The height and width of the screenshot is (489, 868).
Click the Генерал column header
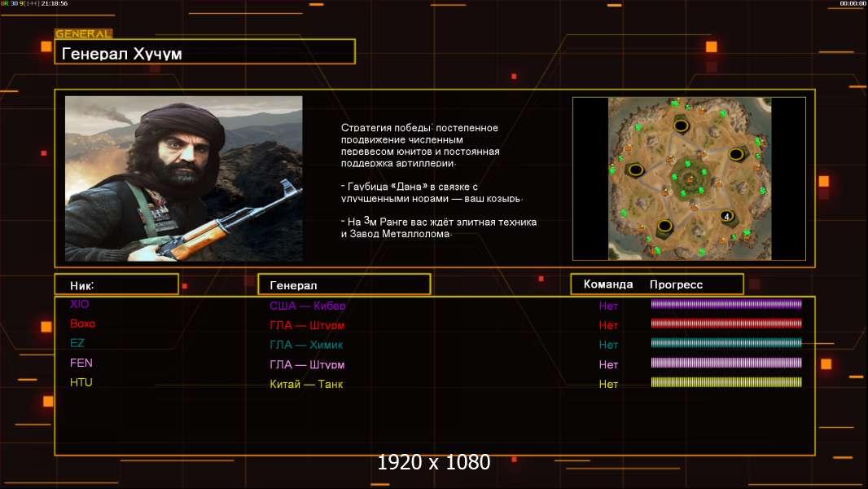click(344, 284)
